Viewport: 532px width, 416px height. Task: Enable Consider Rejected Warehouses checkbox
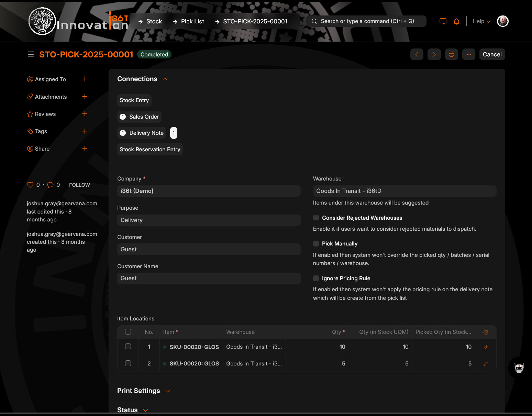point(316,218)
